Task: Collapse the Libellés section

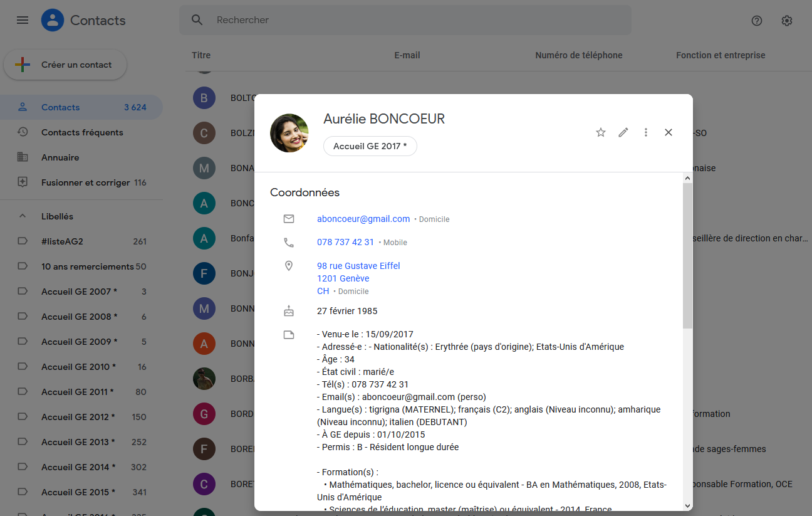Action: 23,216
